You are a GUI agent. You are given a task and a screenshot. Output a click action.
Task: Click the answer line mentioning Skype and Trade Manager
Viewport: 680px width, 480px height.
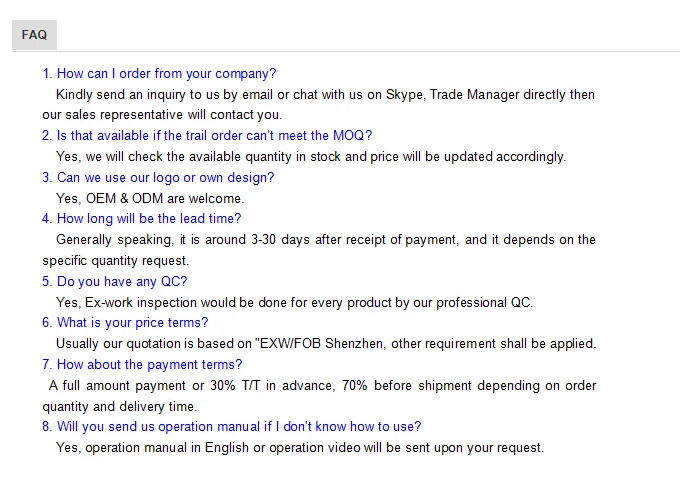pos(325,94)
